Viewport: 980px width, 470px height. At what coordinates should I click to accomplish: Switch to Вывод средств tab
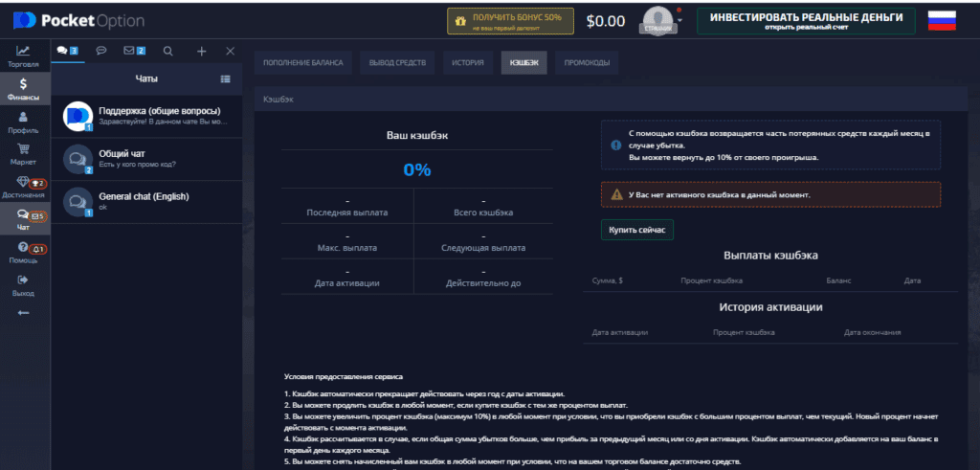[x=397, y=63]
